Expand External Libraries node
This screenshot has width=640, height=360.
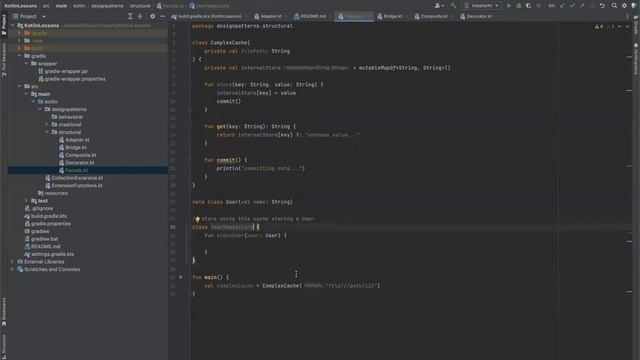tap(12, 262)
